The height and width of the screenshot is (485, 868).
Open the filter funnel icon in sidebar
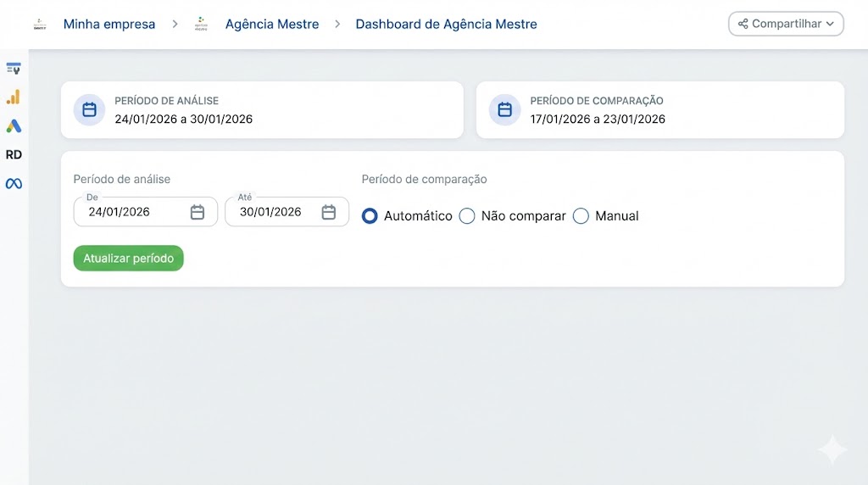(x=14, y=69)
